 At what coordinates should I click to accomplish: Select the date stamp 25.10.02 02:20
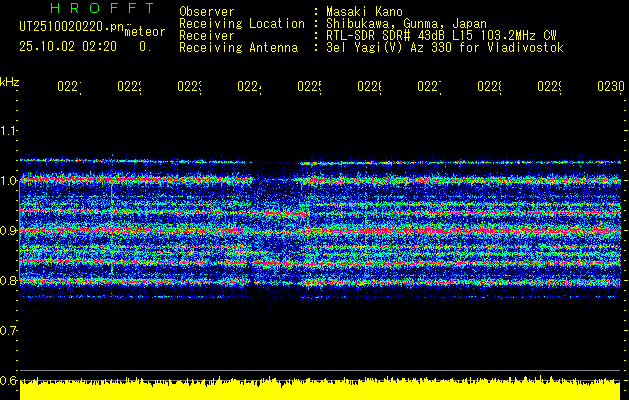[68, 47]
